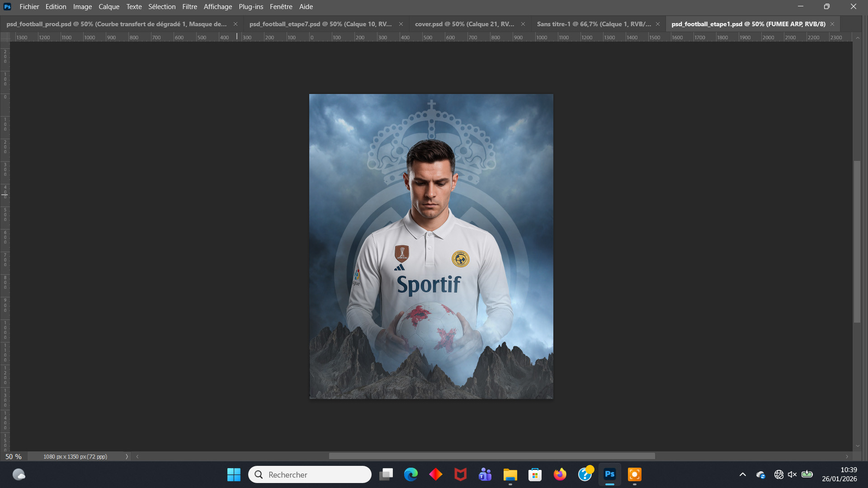Switch to the cover.psd document tab

464,24
